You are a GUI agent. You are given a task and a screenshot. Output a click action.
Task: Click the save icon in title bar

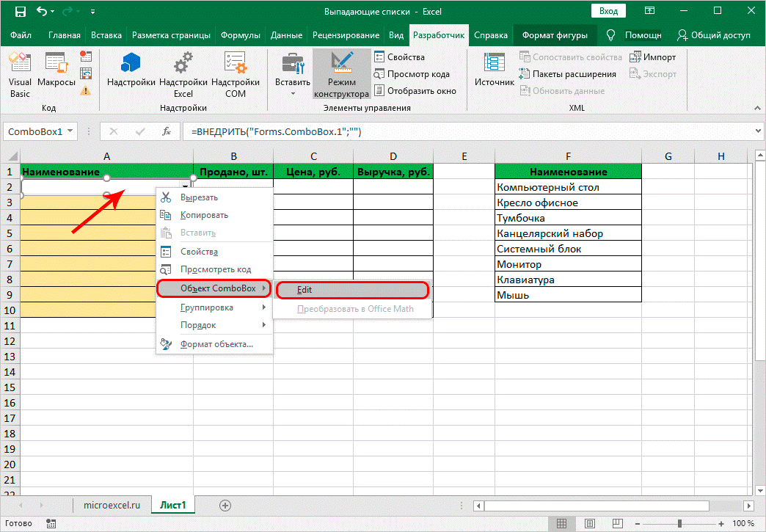tap(20, 12)
